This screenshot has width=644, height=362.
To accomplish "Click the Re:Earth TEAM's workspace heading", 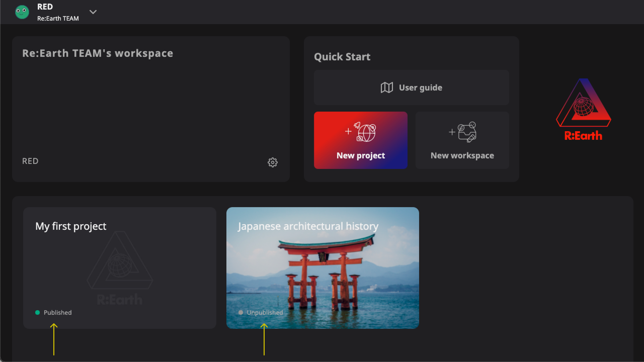I will 98,53.
